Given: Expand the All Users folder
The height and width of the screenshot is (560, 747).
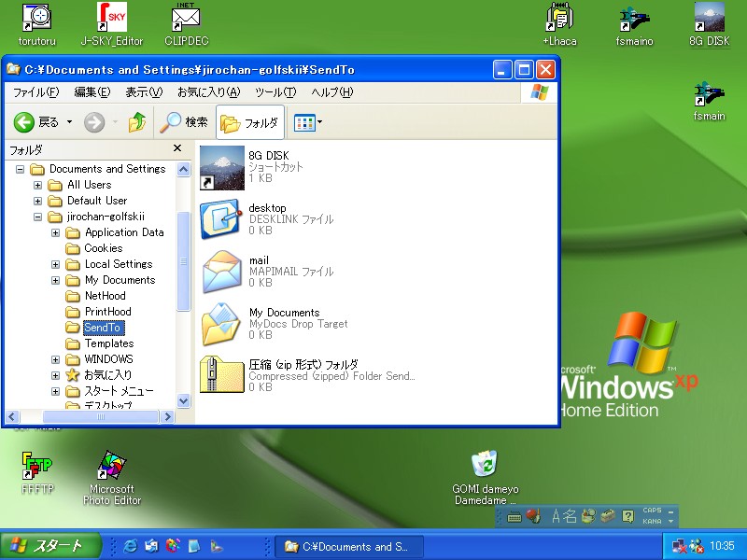Looking at the screenshot, I should [37, 185].
